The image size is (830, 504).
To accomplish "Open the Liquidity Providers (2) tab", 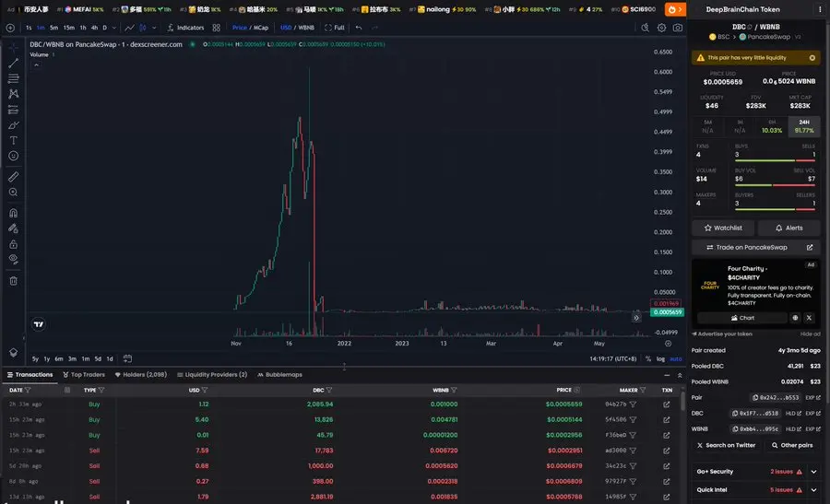I will [x=212, y=374].
